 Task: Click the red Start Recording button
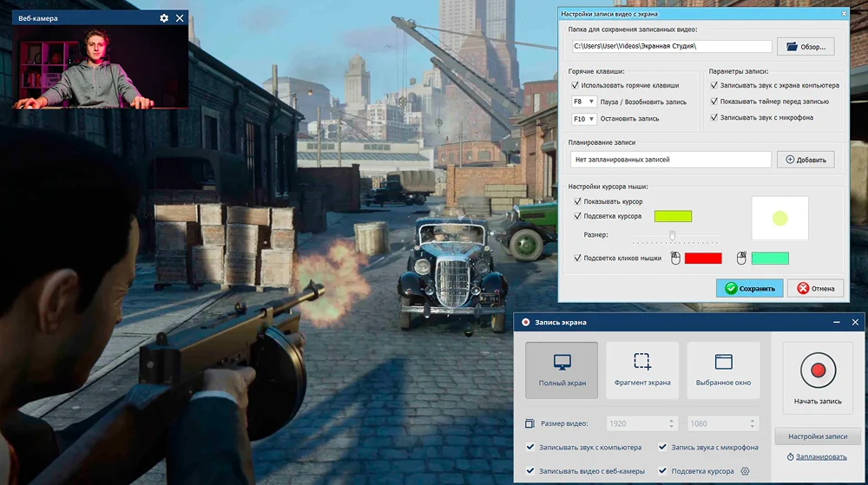(x=818, y=370)
